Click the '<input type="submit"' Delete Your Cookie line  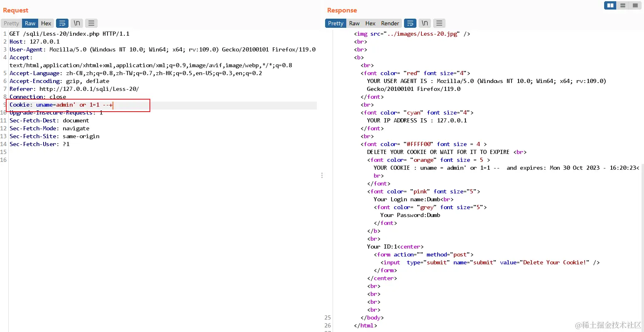[x=490, y=262]
